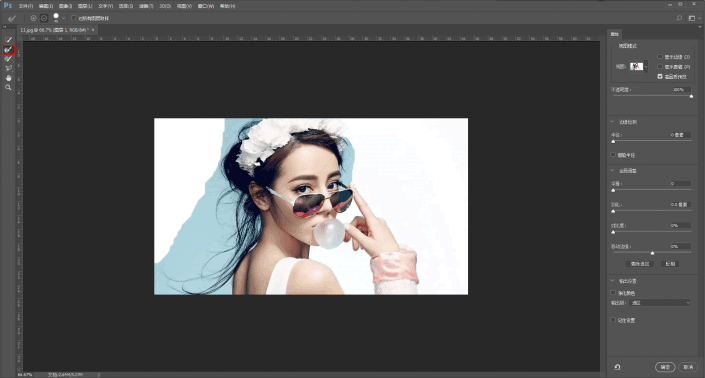705x378 pixels.
Task: Click the add-to-selection plus brush mode icon
Action: (33, 18)
